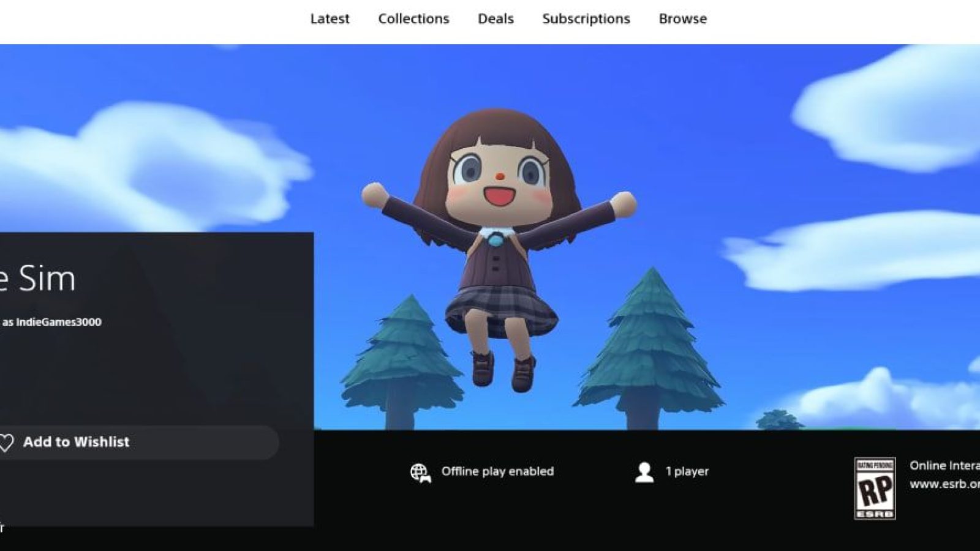
Task: Select the Browse menu item
Action: [682, 19]
